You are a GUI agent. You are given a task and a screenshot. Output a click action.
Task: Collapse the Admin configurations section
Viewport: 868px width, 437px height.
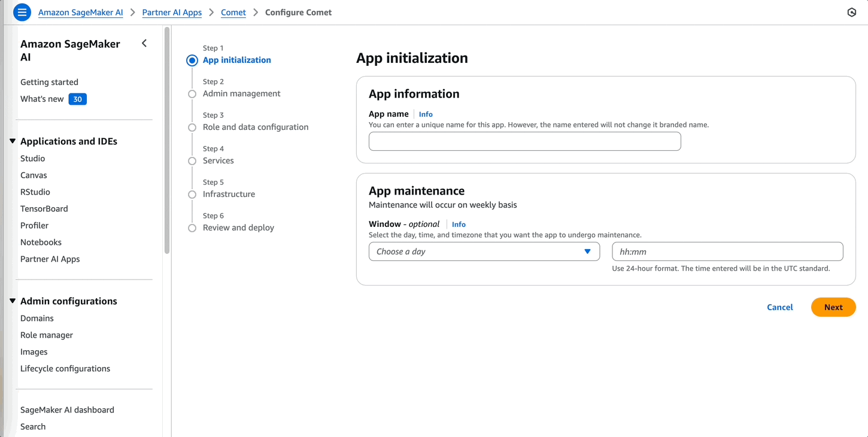click(x=13, y=301)
